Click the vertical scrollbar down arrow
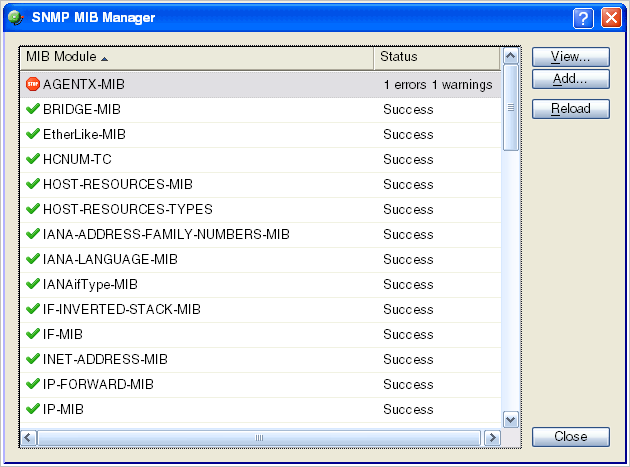 point(510,420)
